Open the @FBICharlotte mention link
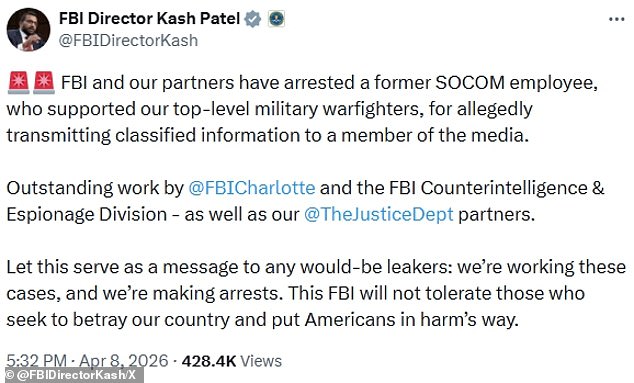The height and width of the screenshot is (383, 634). click(x=252, y=188)
